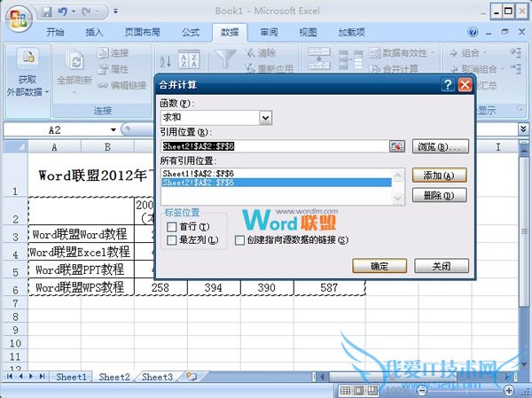Switch to Sheet1 worksheet tab
532x398 pixels.
tap(71, 377)
